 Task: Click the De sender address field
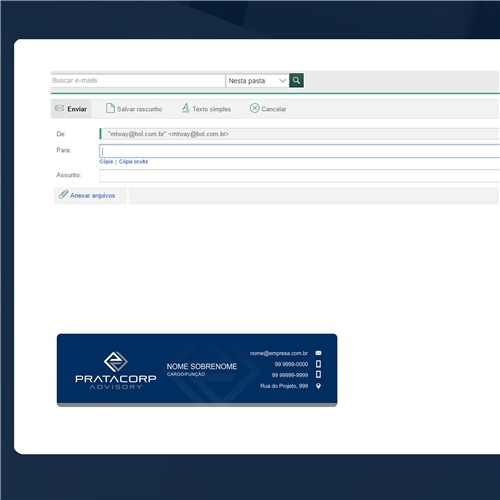click(299, 134)
